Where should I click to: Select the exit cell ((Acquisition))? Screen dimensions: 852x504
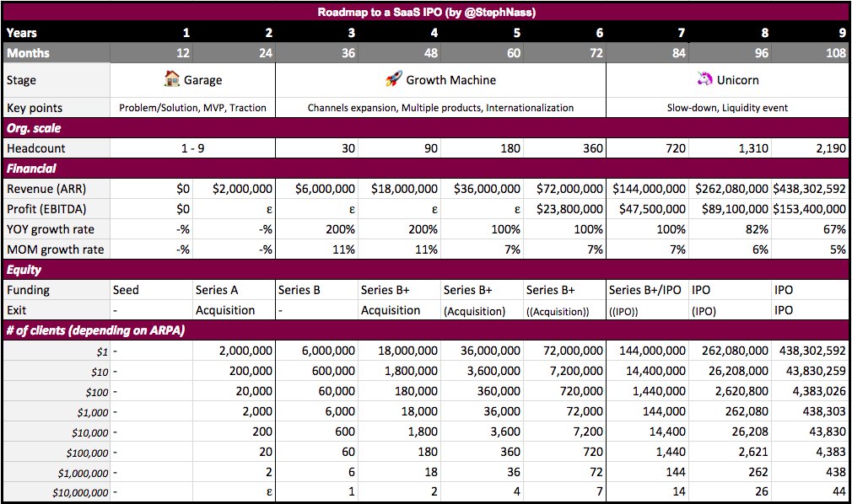click(x=564, y=310)
